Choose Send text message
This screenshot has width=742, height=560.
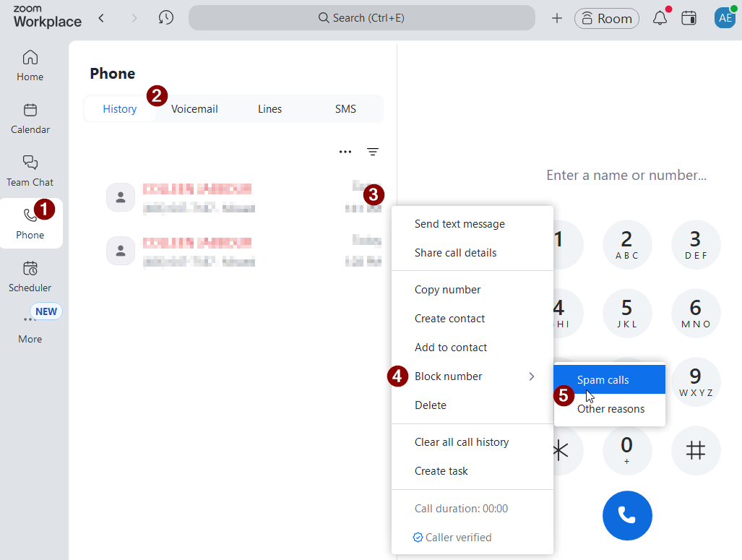(x=460, y=224)
